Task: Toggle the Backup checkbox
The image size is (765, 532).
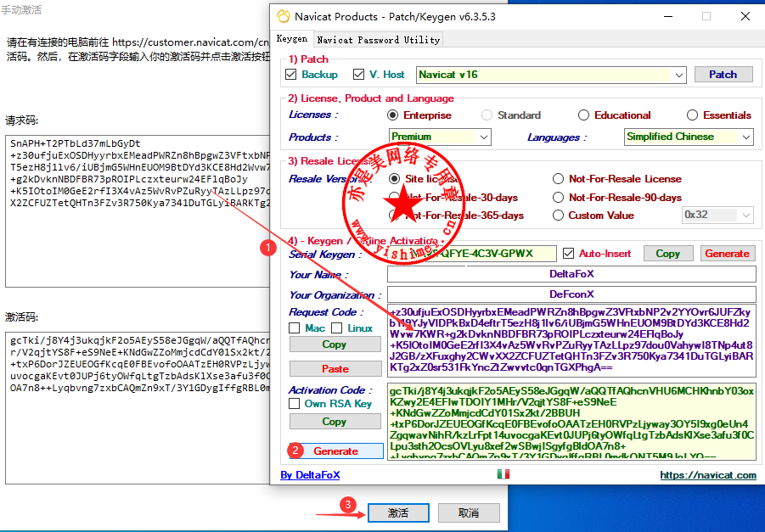Action: tap(290, 74)
